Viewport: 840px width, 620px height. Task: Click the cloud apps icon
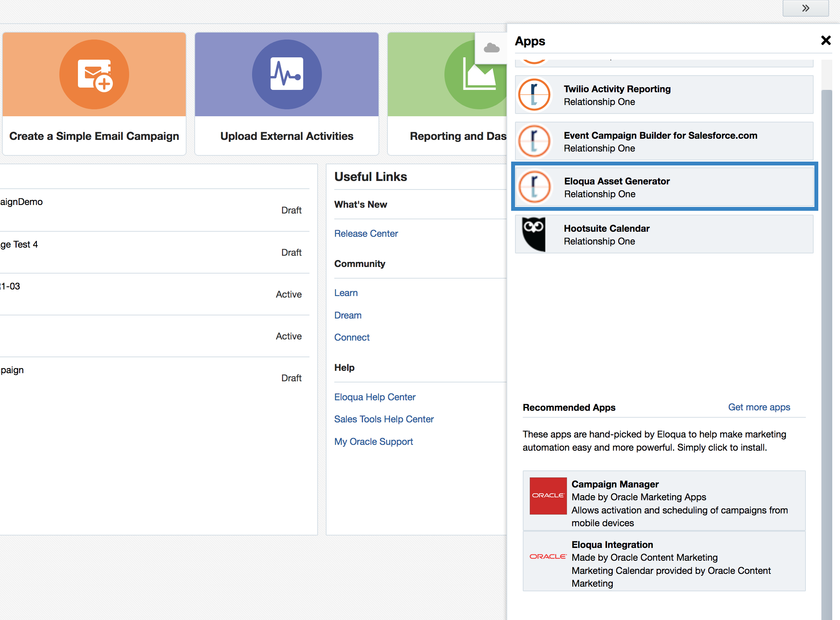[491, 48]
